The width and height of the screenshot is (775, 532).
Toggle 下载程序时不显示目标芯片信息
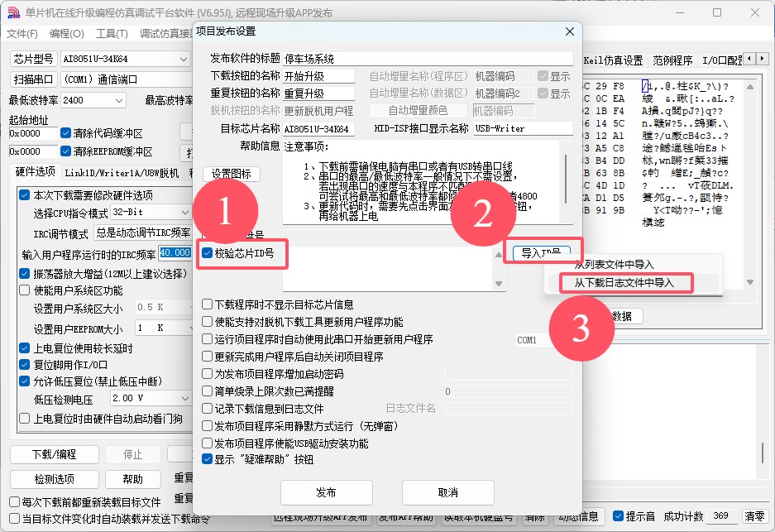(x=207, y=304)
